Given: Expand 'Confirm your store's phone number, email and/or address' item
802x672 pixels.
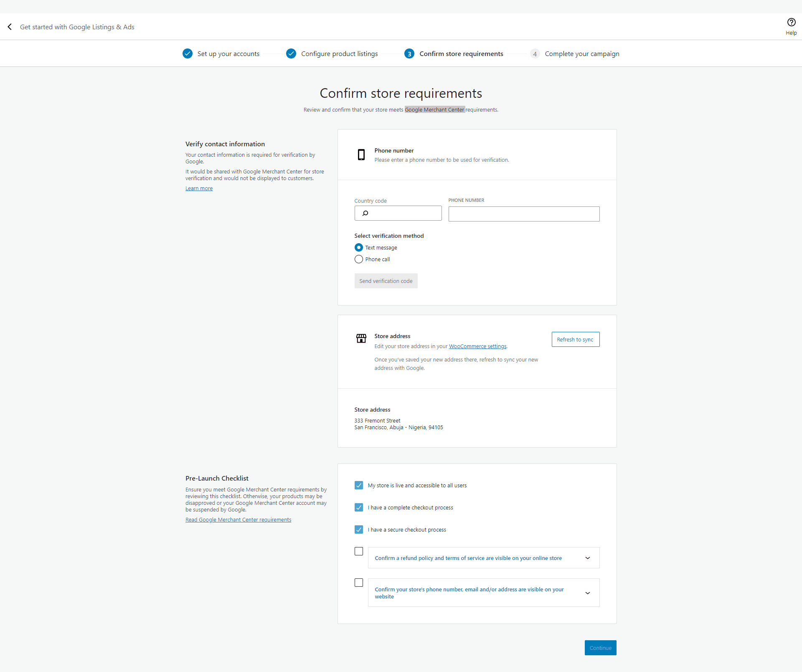Looking at the screenshot, I should pos(587,593).
